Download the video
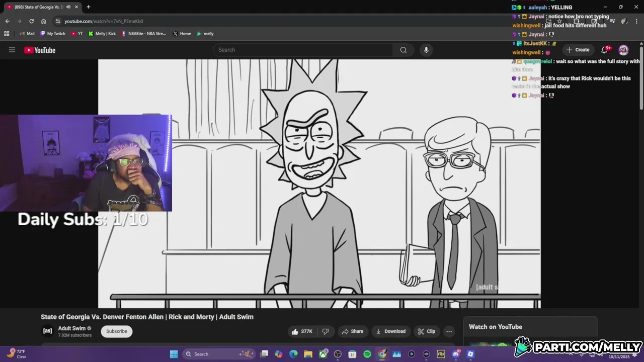Viewport: 644px width, 362px height. pyautogui.click(x=390, y=331)
